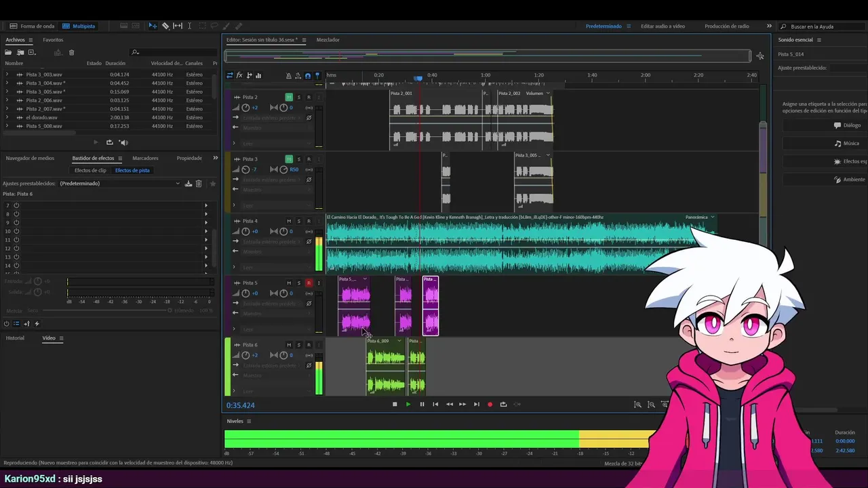This screenshot has height=488, width=868.
Task: Click the trash icon in Archivos panel
Action: [71, 52]
